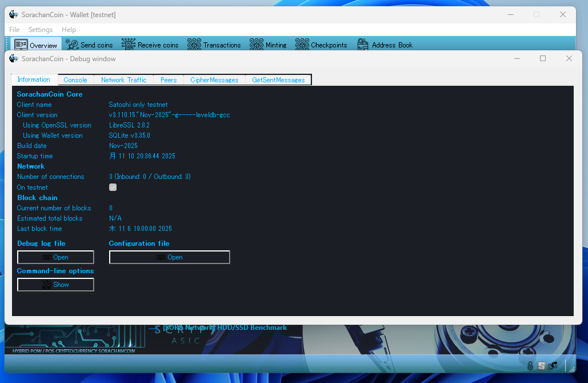Switch to the Console tab
The image size is (588, 383).
75,80
